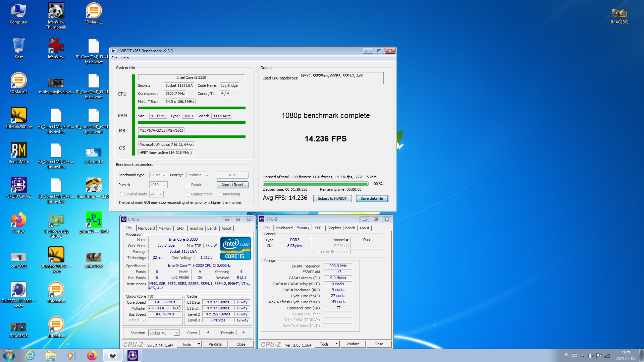The image size is (644, 362).
Task: Click the network signal tray icon
Action: coord(607,356)
